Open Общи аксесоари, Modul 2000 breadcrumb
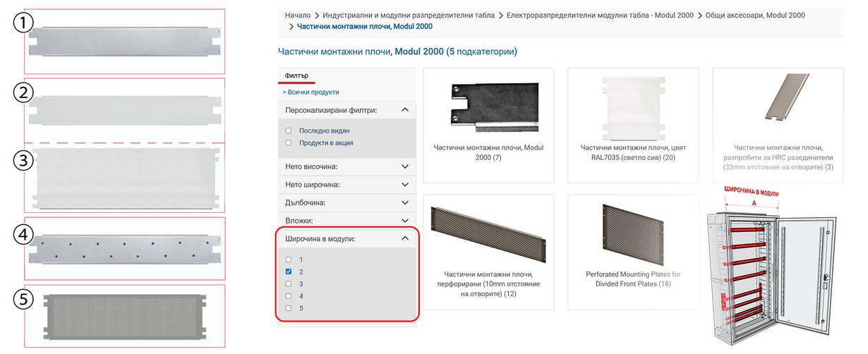This screenshot has width=868, height=354. point(755,15)
